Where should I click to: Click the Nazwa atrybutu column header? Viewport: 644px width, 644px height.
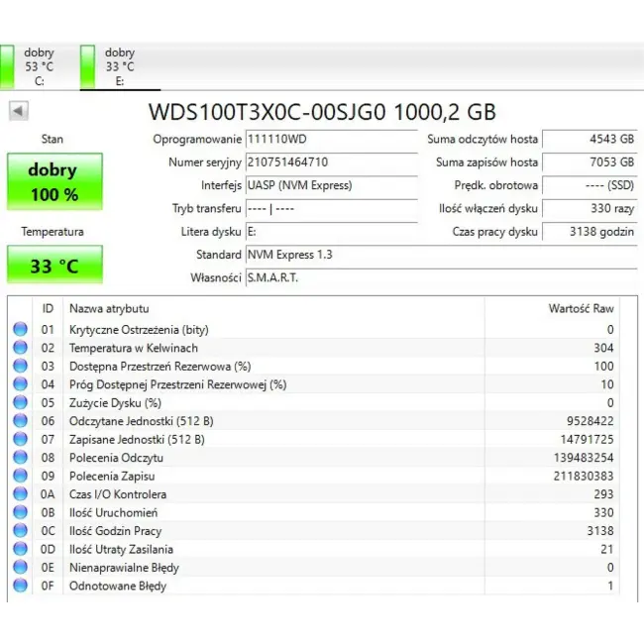[x=273, y=308]
